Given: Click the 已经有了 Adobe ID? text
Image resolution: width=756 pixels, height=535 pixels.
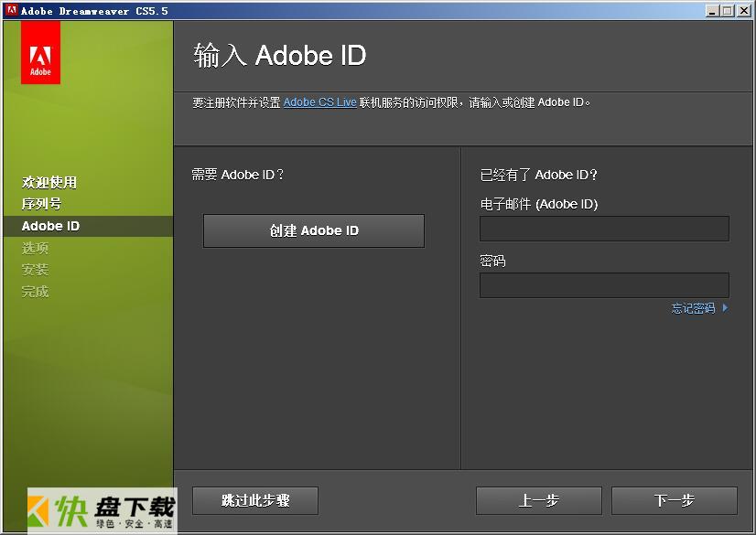Looking at the screenshot, I should click(538, 175).
